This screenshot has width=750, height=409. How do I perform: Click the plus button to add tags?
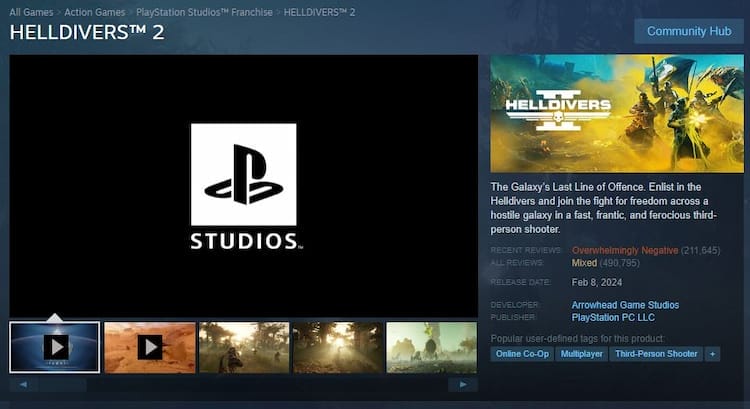712,354
